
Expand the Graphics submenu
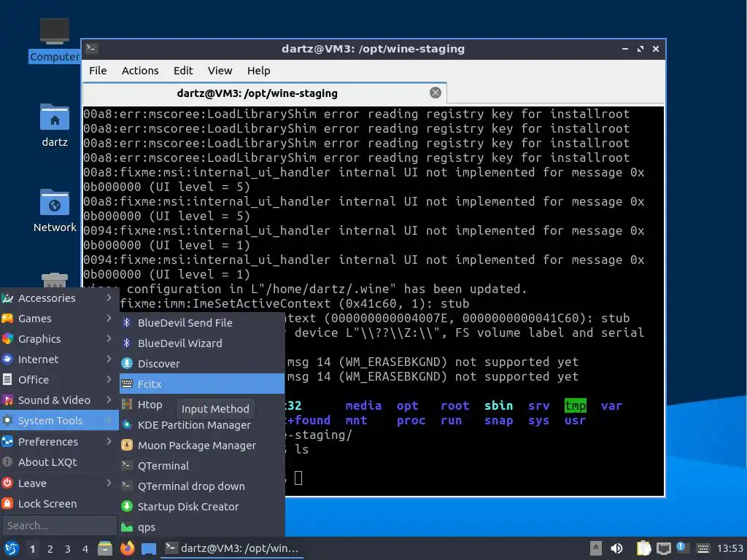[59, 339]
